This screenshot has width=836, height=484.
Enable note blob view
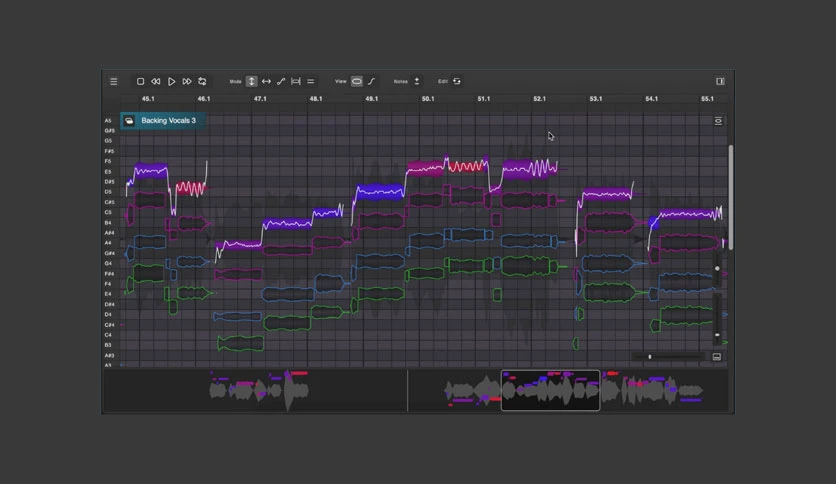coord(357,82)
